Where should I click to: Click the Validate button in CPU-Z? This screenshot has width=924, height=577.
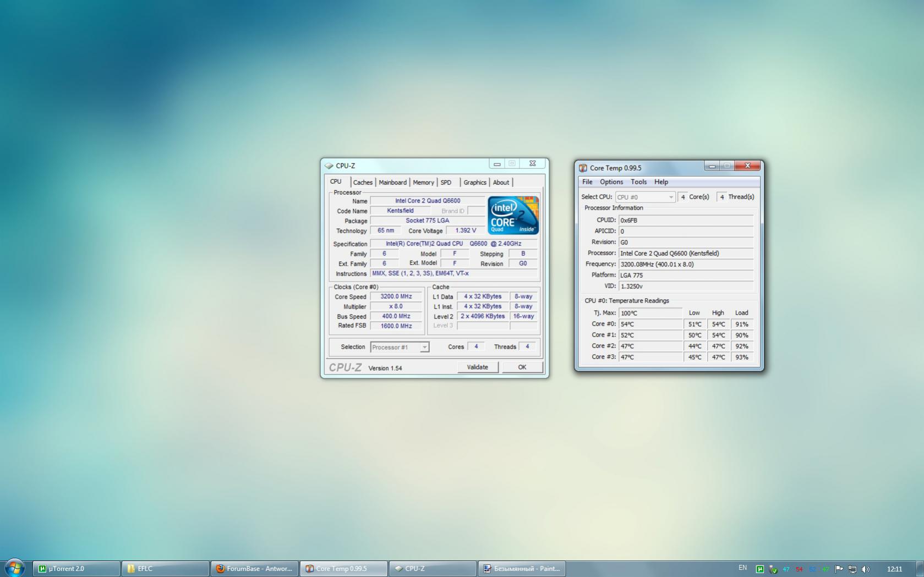(x=478, y=367)
